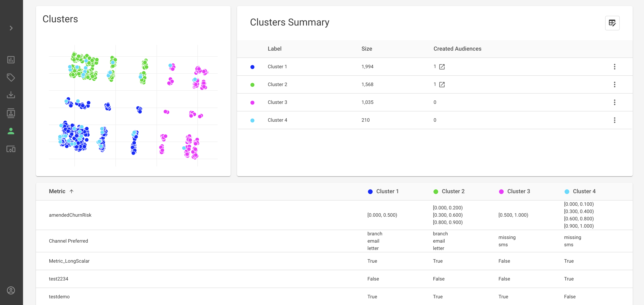Select the green person icon in sidebar
644x305 pixels.
click(x=11, y=131)
